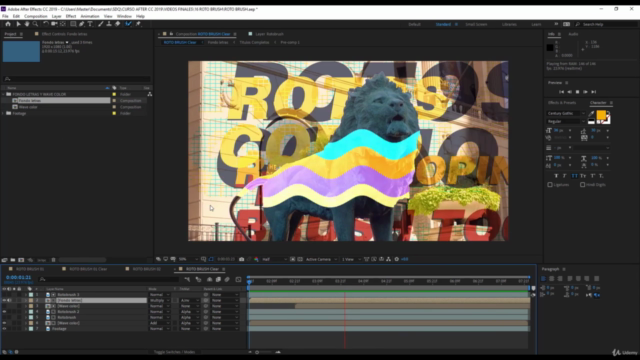The image size is (640, 360).
Task: Select the Eraser tool
Action: [118, 24]
